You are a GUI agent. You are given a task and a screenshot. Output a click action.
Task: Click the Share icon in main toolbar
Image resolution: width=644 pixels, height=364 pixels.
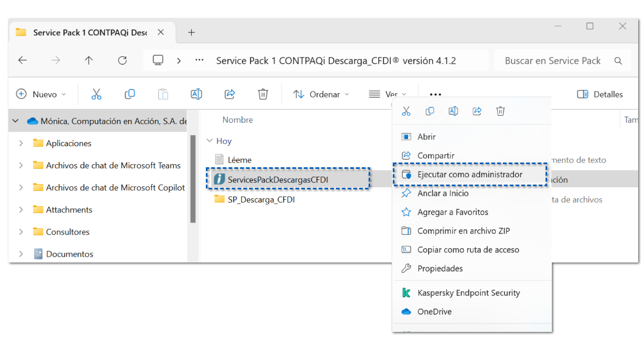pos(230,94)
